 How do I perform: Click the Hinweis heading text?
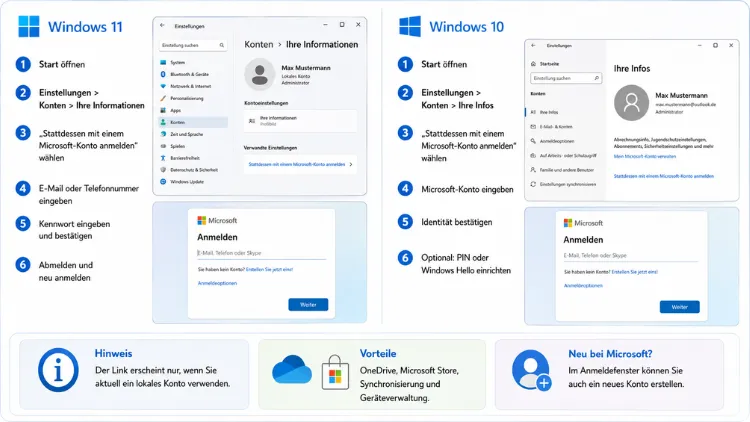click(x=113, y=354)
